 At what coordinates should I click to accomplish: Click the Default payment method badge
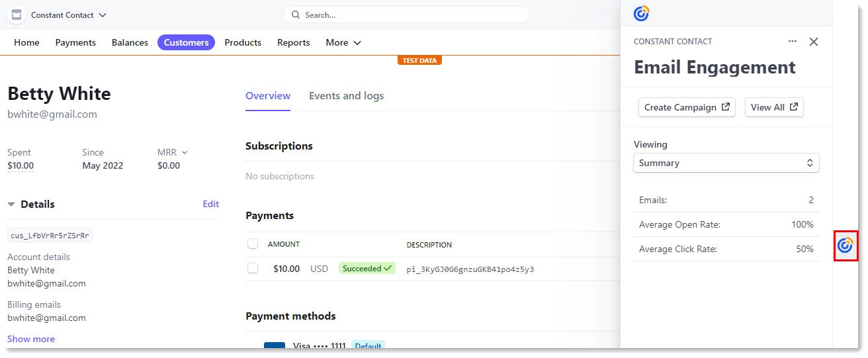click(368, 345)
